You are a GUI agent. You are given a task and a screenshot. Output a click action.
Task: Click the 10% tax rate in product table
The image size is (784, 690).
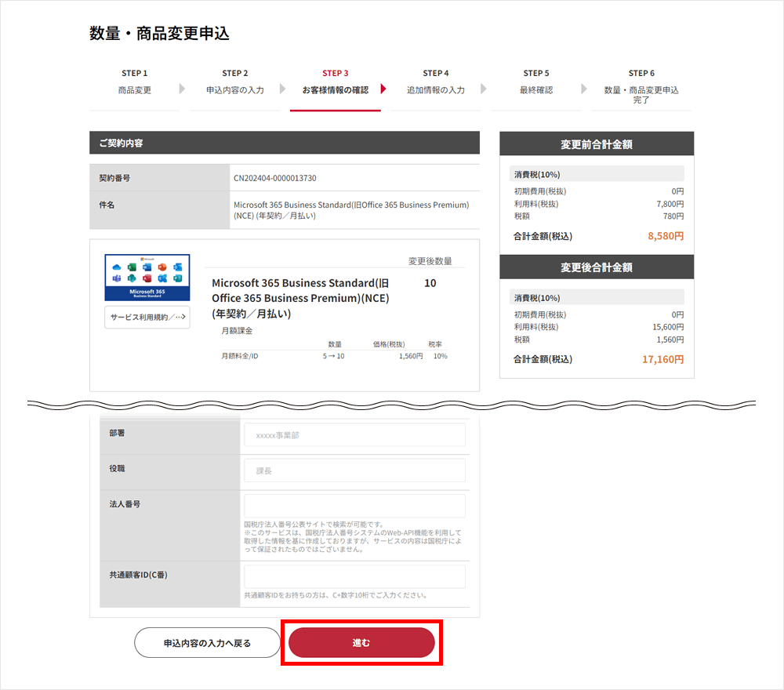(441, 356)
